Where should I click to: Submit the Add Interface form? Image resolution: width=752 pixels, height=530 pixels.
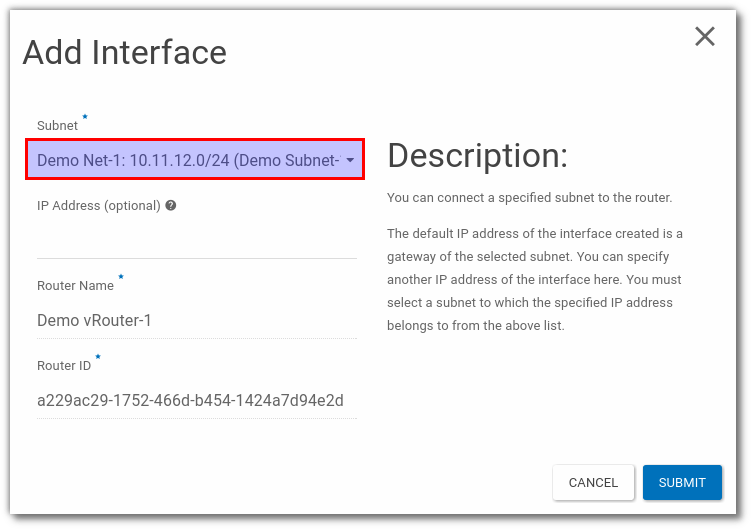tap(682, 482)
